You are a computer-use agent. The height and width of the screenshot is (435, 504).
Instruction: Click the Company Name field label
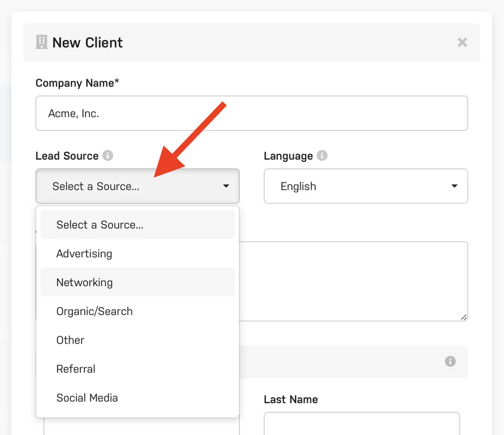pos(77,83)
